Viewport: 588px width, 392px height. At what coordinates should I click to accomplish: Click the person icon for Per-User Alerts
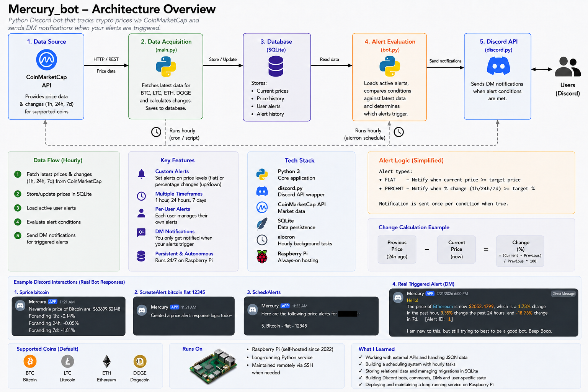pos(141,213)
